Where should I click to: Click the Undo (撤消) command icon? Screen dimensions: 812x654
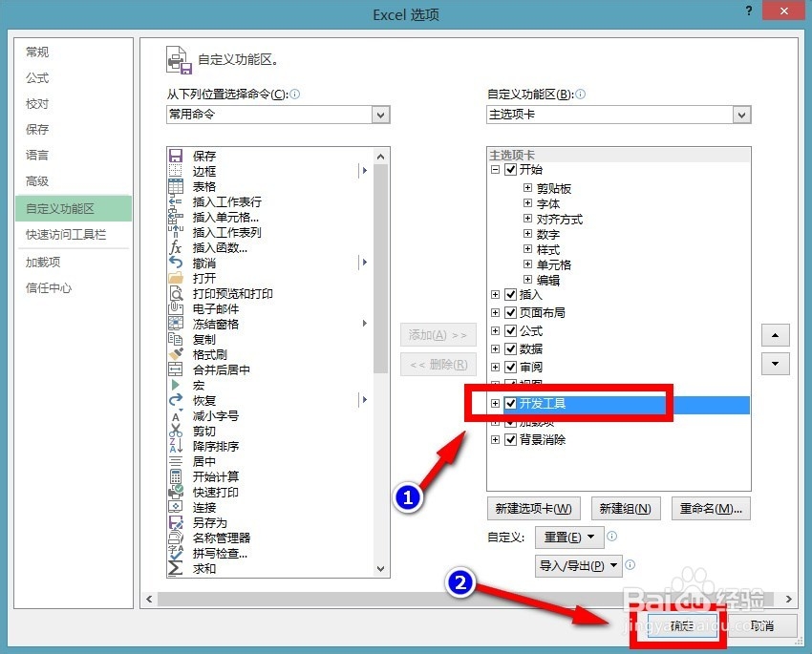click(176, 263)
